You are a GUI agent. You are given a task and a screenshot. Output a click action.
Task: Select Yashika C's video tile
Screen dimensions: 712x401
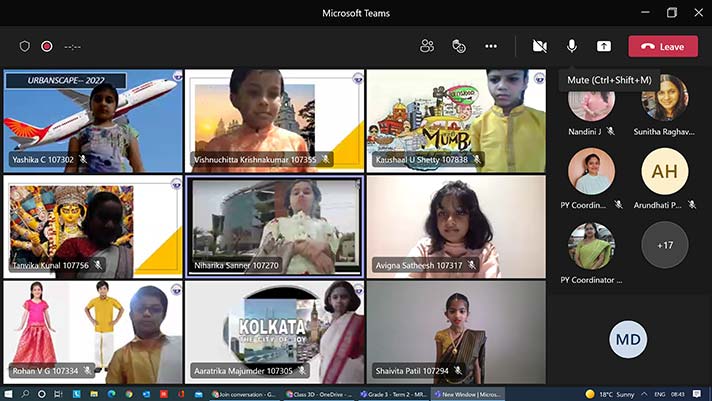click(93, 120)
